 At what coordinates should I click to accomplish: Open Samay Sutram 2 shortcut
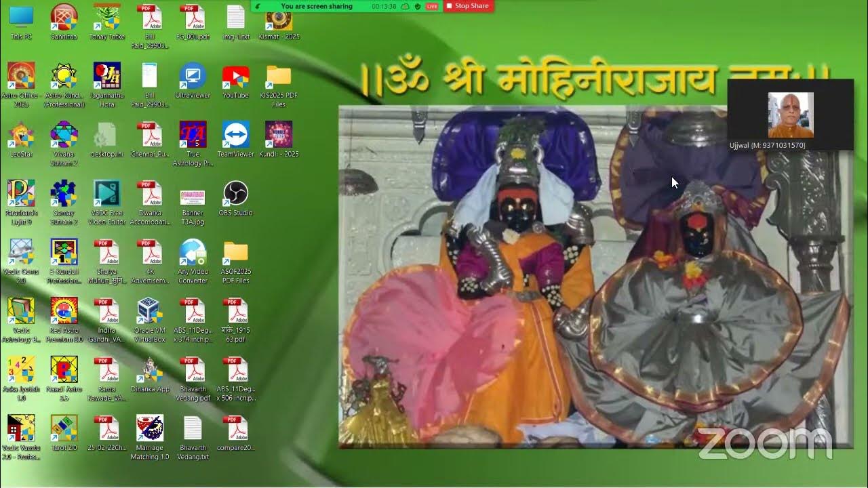coord(64,203)
